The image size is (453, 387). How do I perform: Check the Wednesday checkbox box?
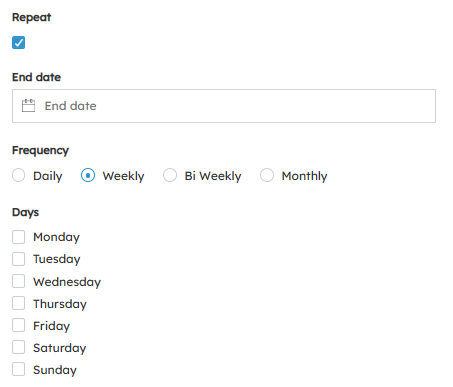tap(18, 281)
